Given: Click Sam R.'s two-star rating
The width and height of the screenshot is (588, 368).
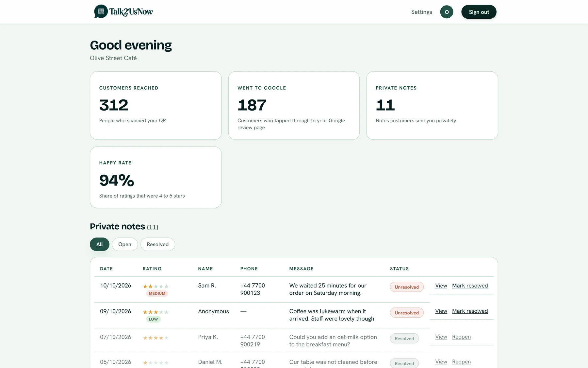Looking at the screenshot, I should pyautogui.click(x=156, y=286).
